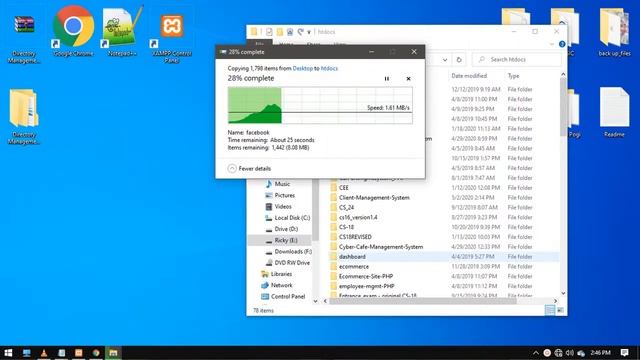Toggle the ribbon collapse chevron next to help
This screenshot has height=360, width=640.
552,44
